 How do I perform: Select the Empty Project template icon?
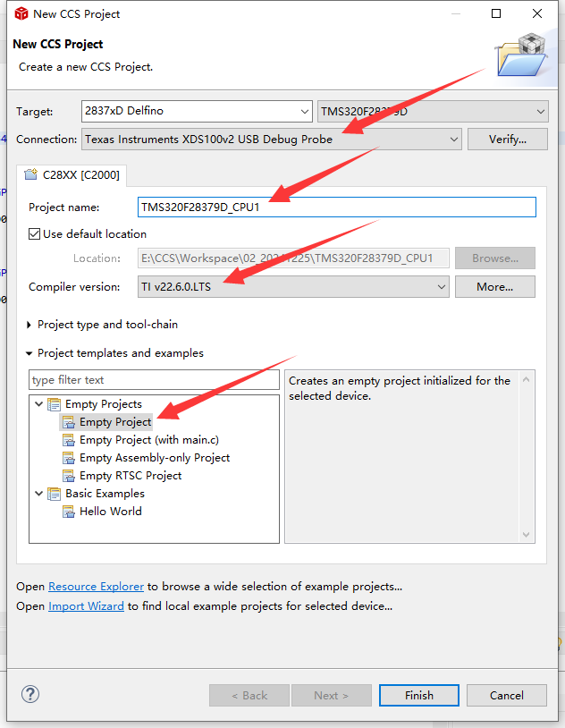(x=69, y=422)
